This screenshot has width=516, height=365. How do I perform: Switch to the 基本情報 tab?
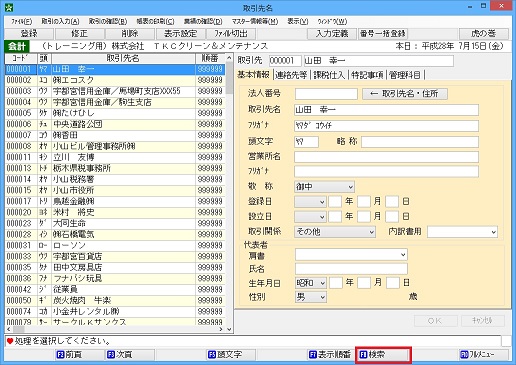click(x=253, y=75)
